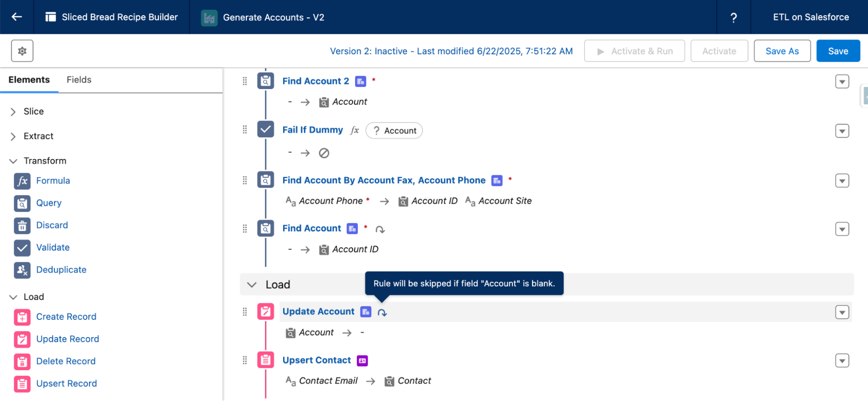Click the help question mark icon
The height and width of the screenshot is (401, 868).
coord(733,17)
